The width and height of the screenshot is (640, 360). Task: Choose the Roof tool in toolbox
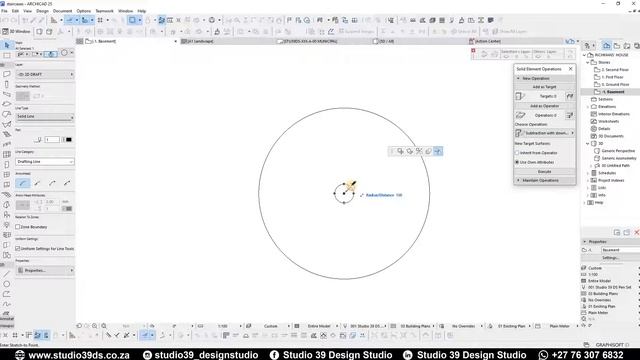tap(7, 114)
